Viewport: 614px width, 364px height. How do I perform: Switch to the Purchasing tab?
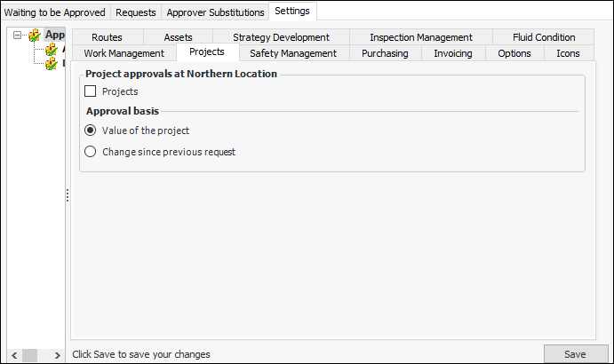tap(385, 53)
